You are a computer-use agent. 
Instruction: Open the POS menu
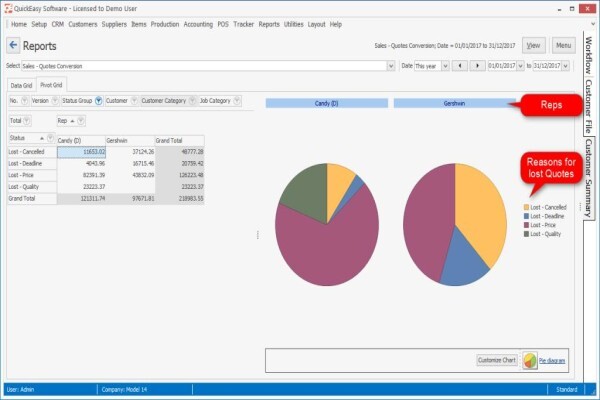(223, 24)
